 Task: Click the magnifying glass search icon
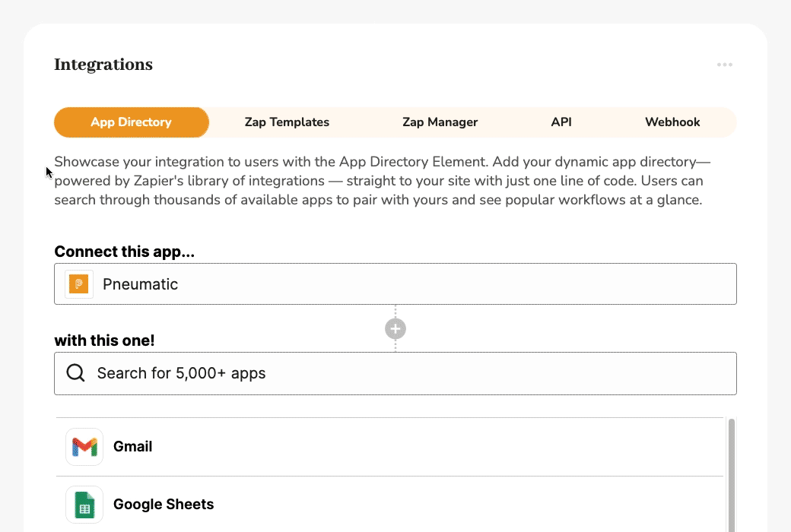(75, 373)
